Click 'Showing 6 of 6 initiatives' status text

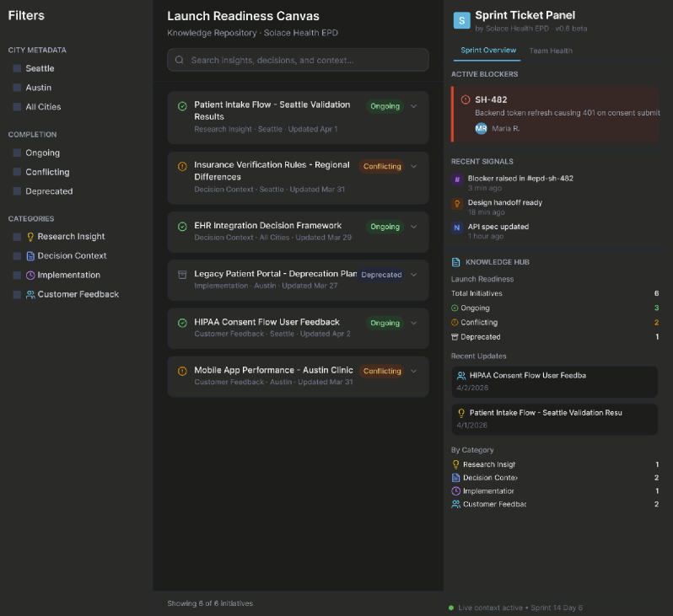[210, 603]
